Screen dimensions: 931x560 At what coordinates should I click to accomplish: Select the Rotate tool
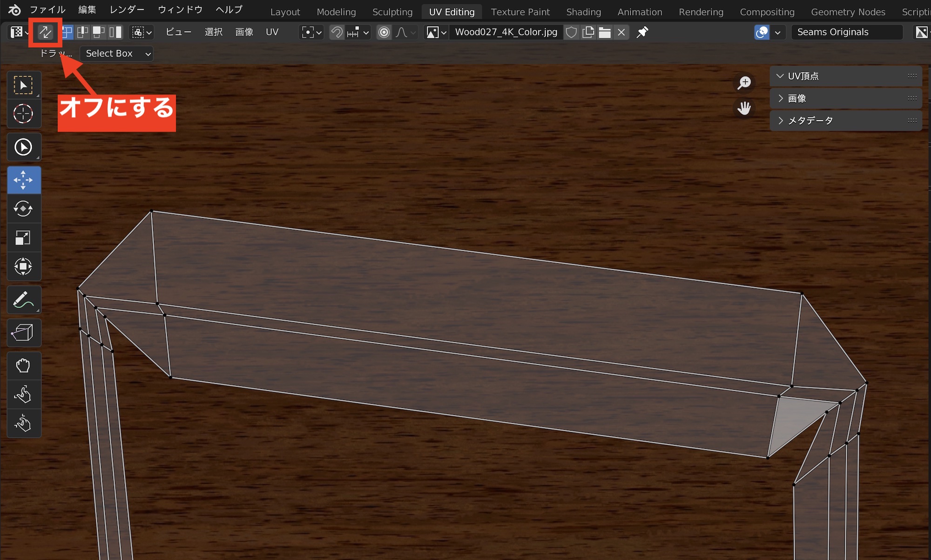23,209
